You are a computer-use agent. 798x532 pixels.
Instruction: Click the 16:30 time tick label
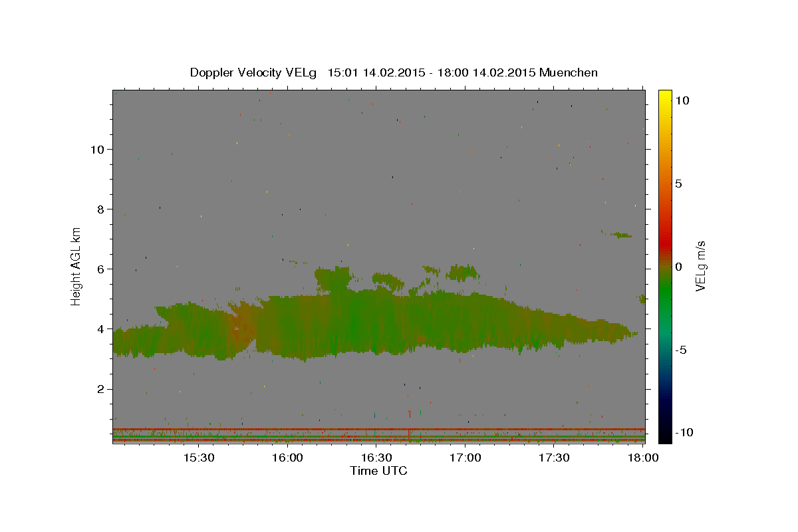pos(376,458)
